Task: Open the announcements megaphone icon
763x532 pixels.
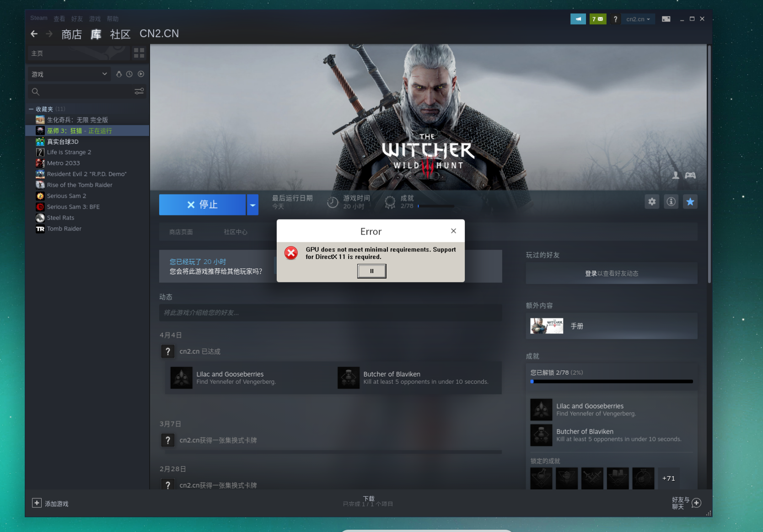Action: pyautogui.click(x=578, y=19)
